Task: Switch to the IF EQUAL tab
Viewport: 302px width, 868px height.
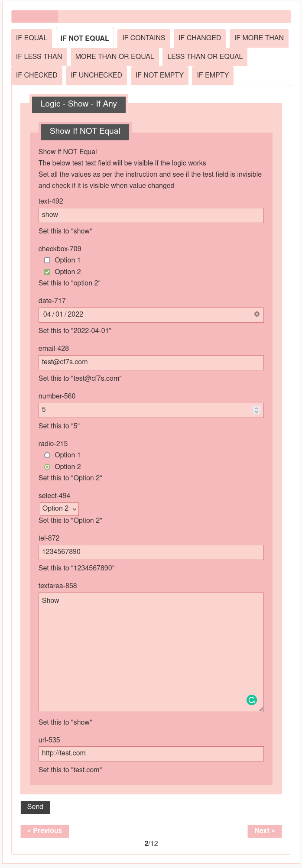Action: tap(32, 38)
